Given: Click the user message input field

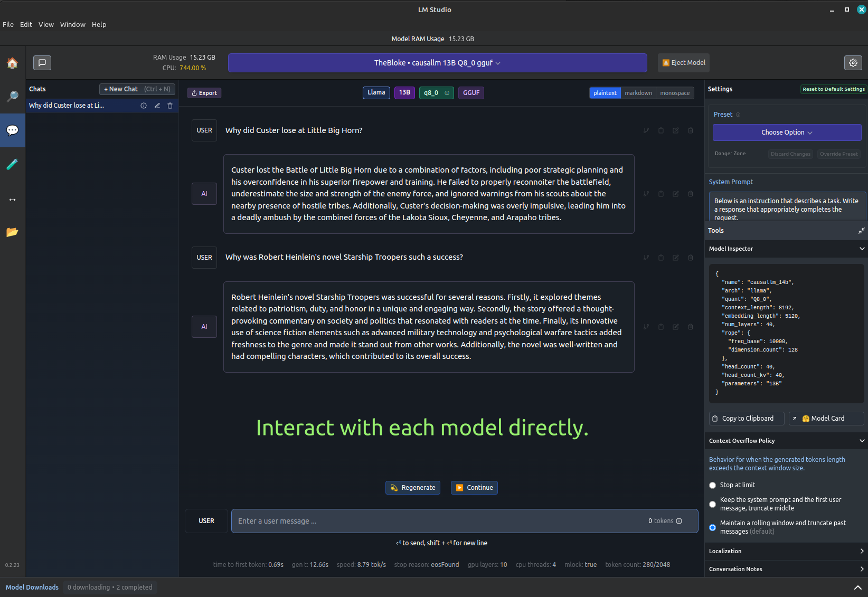Looking at the screenshot, I should (x=438, y=521).
